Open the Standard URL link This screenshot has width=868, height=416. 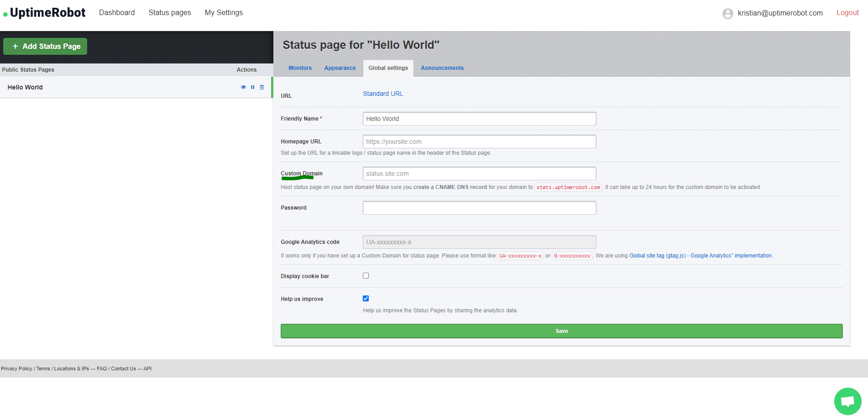[x=383, y=94]
